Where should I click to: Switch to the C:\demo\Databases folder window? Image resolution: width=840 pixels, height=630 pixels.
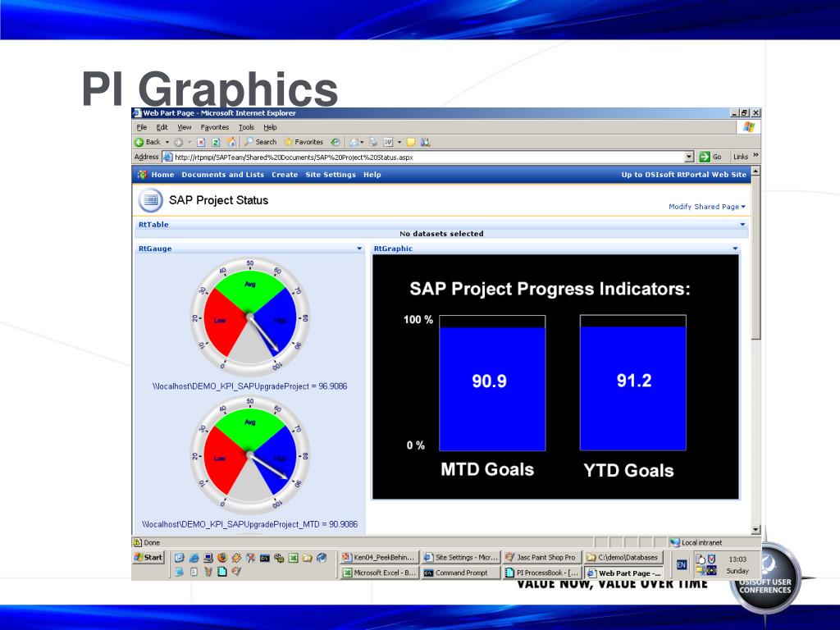623,557
